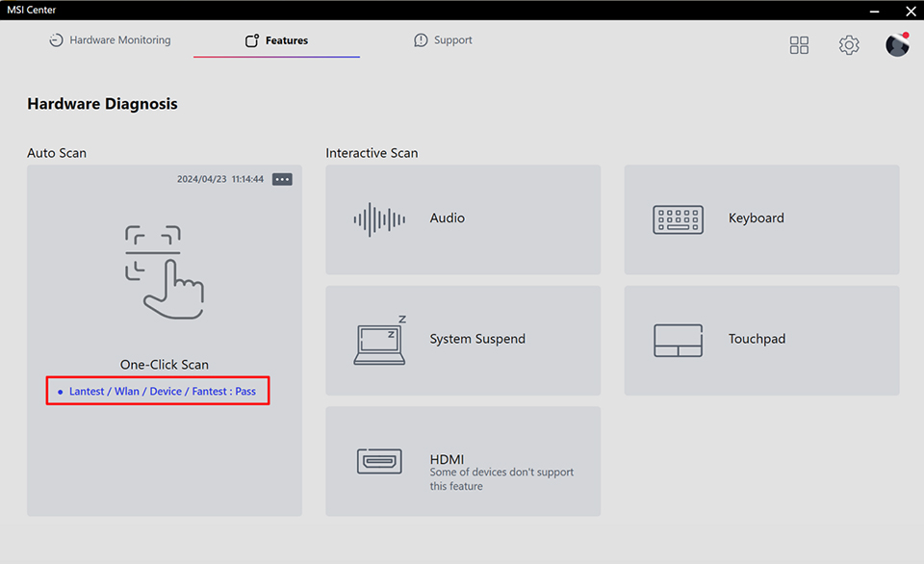Run the System Suspend test
The width and height of the screenshot is (924, 564).
(463, 341)
